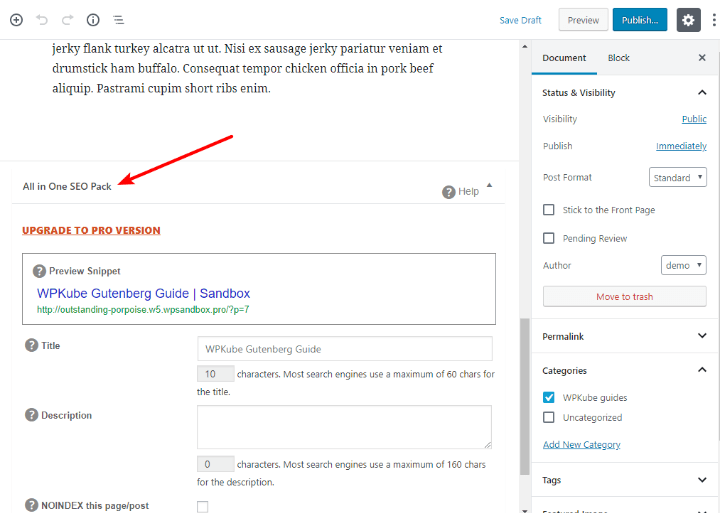Image resolution: width=720 pixels, height=513 pixels.
Task: Expand the Permalink section
Action: tap(702, 336)
